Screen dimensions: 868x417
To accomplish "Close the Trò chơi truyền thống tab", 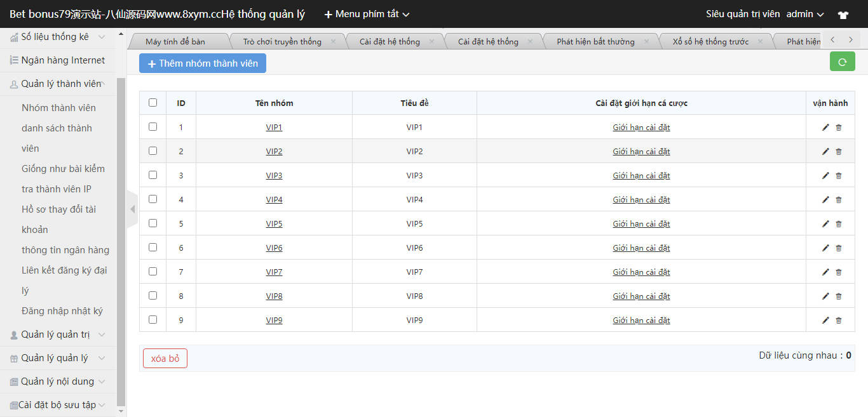I will click(333, 41).
